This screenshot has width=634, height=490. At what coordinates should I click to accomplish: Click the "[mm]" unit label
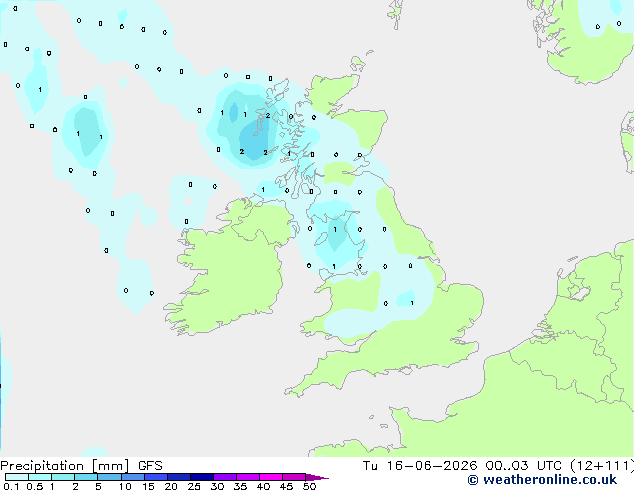(110, 466)
